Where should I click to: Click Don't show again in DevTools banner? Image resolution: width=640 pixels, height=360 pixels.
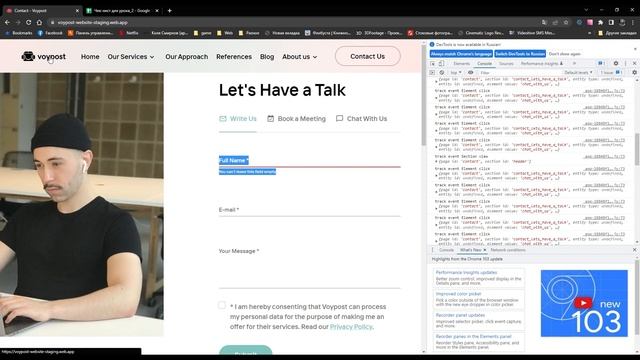[564, 54]
